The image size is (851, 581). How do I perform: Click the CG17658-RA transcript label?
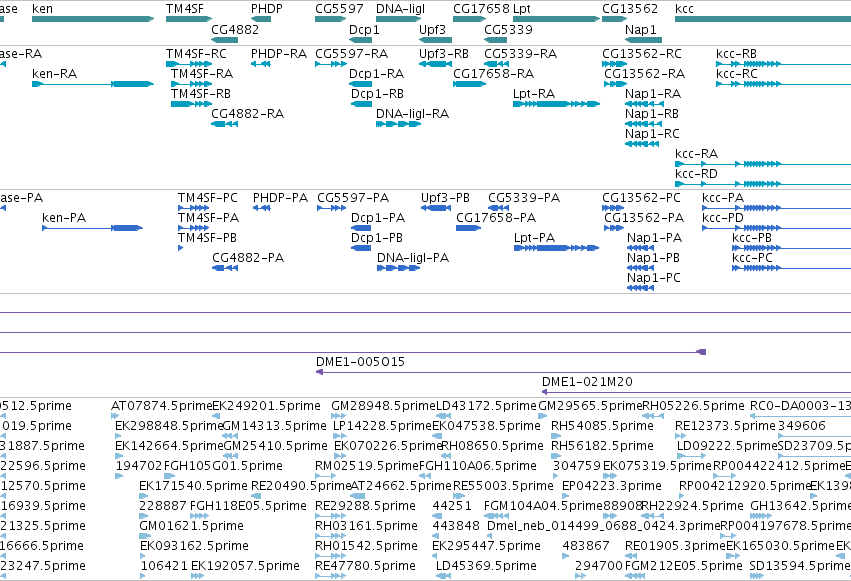click(x=494, y=74)
